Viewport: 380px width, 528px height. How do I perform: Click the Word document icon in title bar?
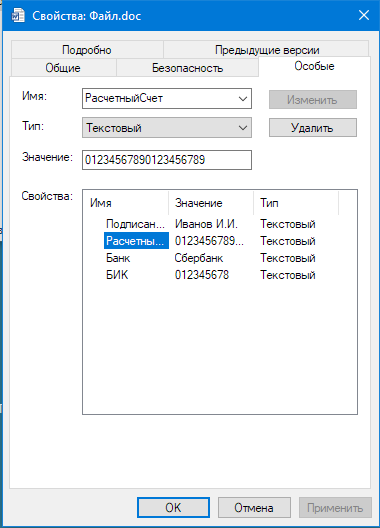18,15
